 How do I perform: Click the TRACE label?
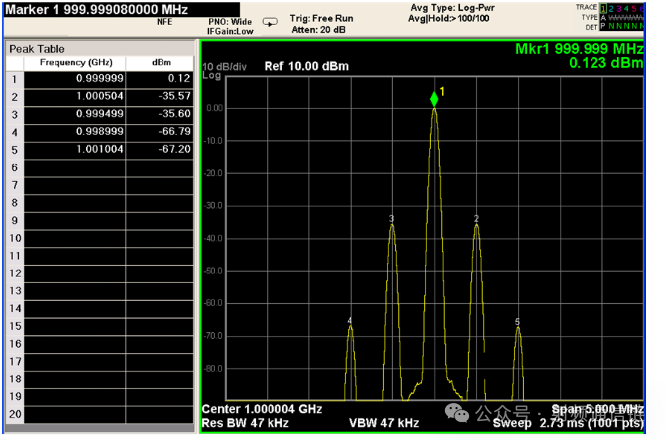(586, 7)
